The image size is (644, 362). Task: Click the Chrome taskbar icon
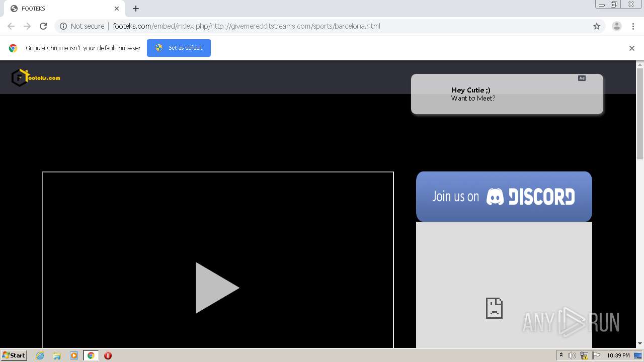(91, 355)
